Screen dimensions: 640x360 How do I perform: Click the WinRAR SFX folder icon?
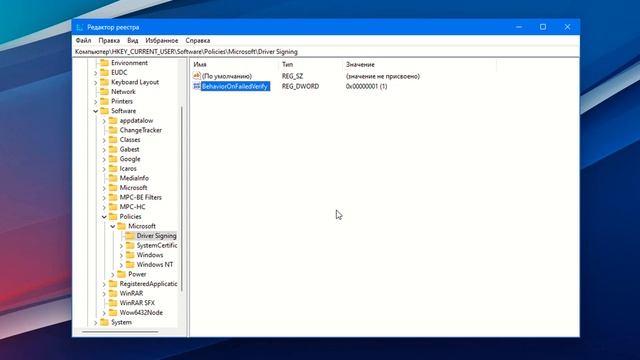tap(113, 302)
